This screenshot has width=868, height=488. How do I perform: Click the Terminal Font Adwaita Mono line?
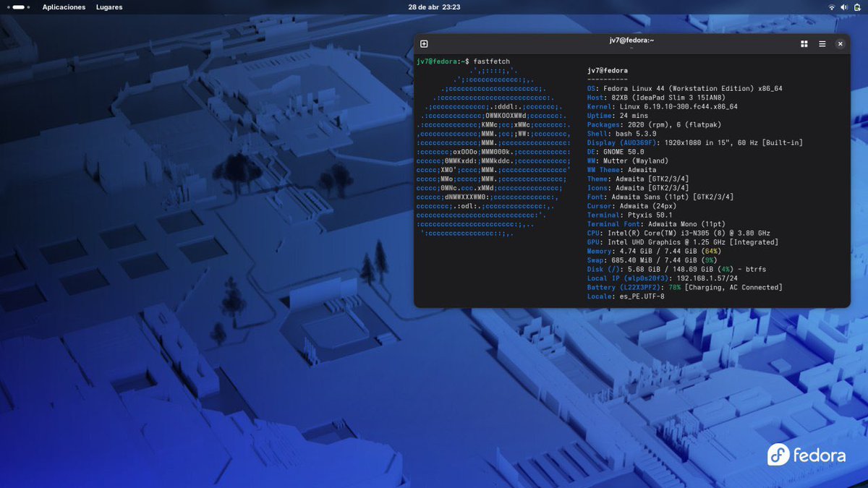(656, 224)
